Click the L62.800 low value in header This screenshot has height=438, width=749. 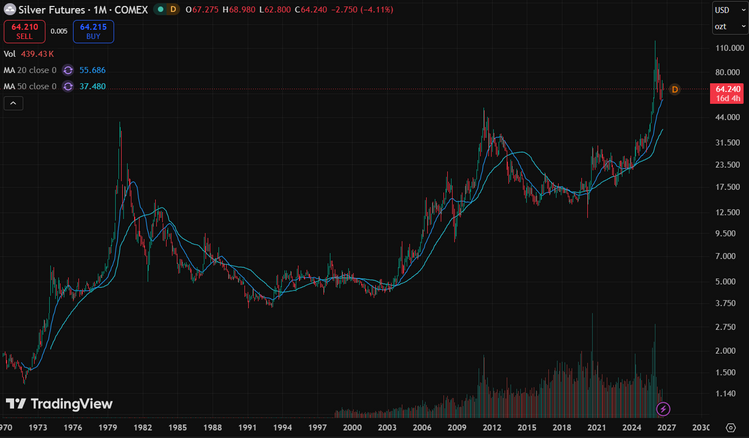click(275, 10)
